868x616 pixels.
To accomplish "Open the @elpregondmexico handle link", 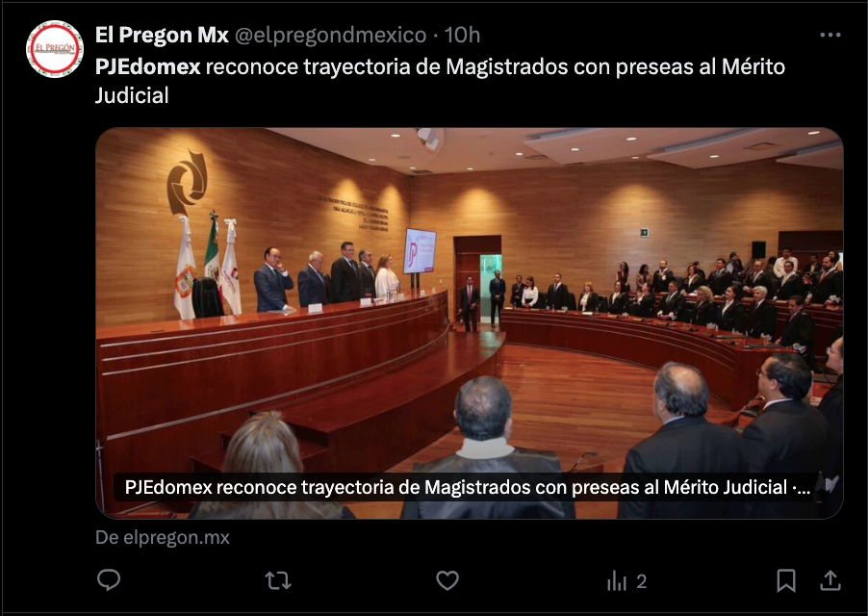I will (x=330, y=35).
